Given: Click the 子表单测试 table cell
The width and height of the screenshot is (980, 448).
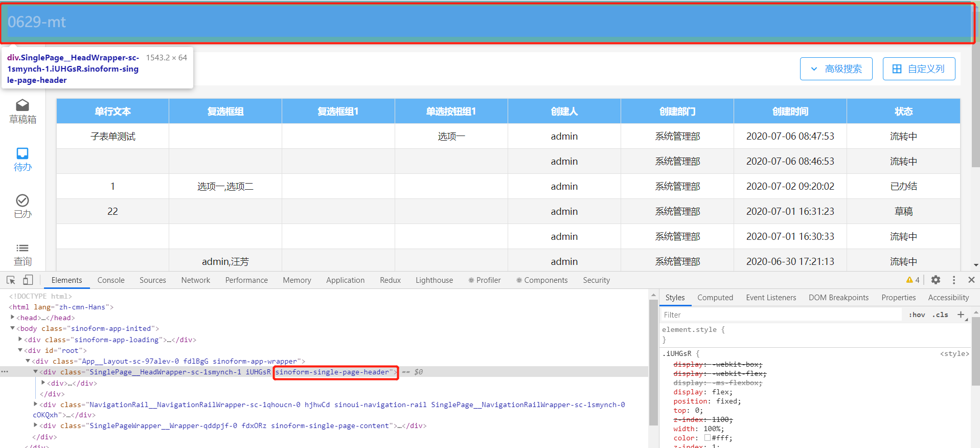Looking at the screenshot, I should point(112,136).
